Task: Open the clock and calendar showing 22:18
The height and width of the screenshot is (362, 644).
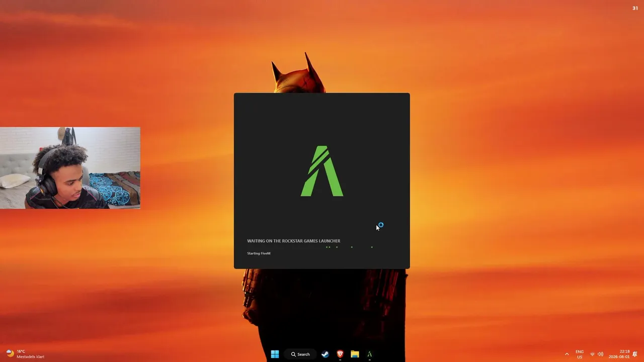Action: click(619, 354)
